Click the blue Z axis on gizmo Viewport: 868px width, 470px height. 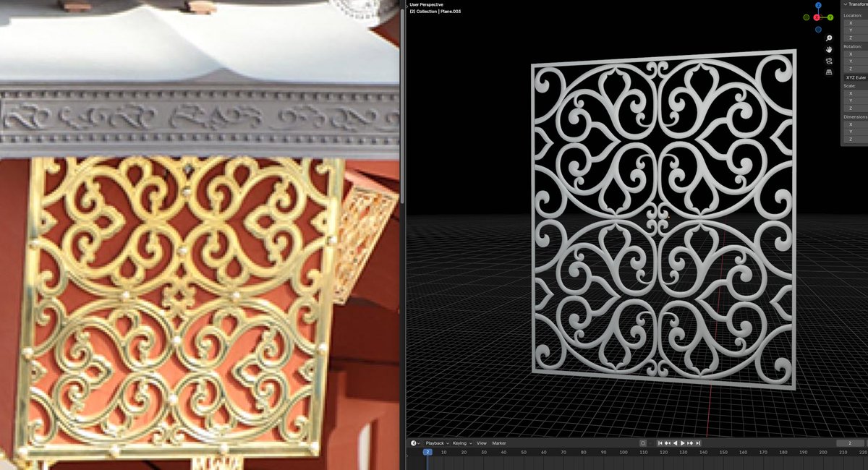click(818, 6)
